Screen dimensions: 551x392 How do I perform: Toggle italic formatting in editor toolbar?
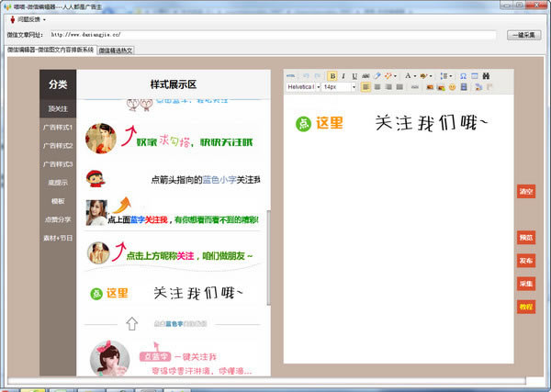point(343,75)
